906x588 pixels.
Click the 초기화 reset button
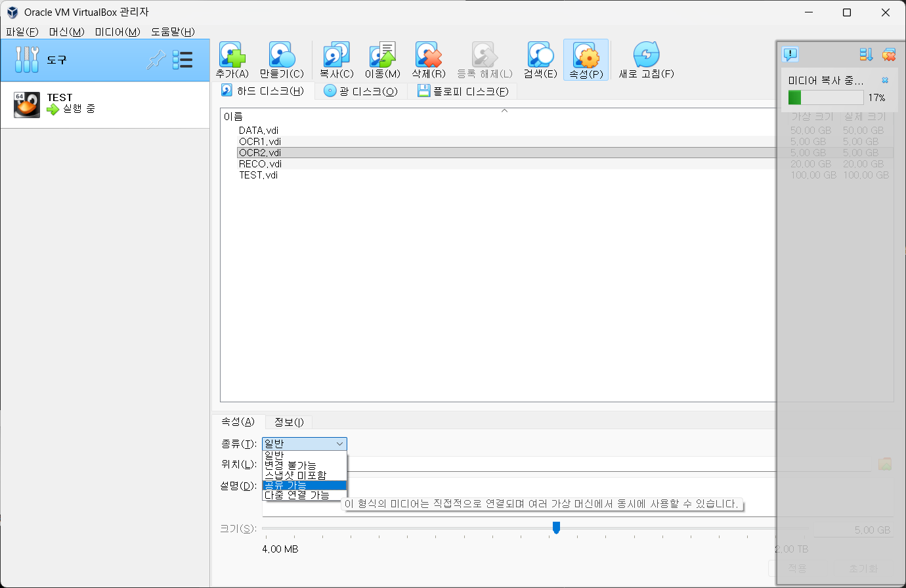[x=863, y=568]
